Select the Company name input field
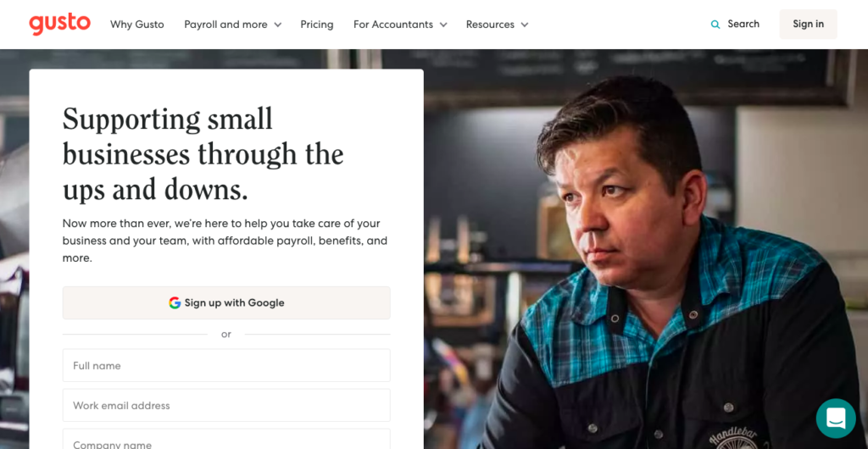The width and height of the screenshot is (868, 449). click(x=226, y=441)
